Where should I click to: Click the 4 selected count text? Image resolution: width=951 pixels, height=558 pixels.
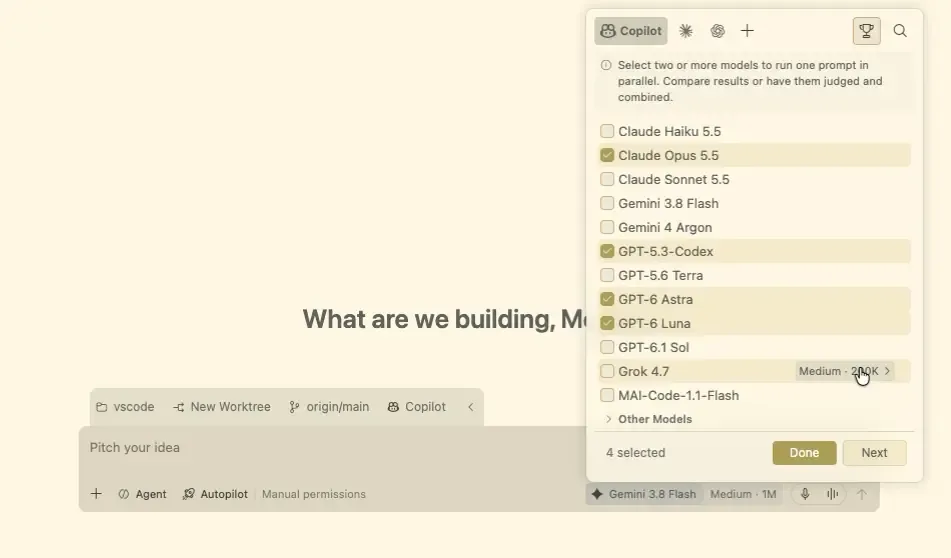pos(636,453)
